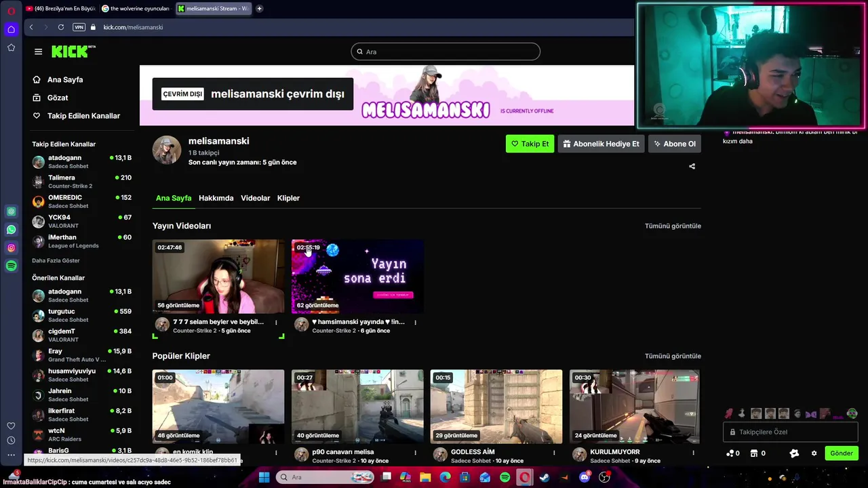
Task: Toggle the Opera VPN badge
Action: pos(79,27)
